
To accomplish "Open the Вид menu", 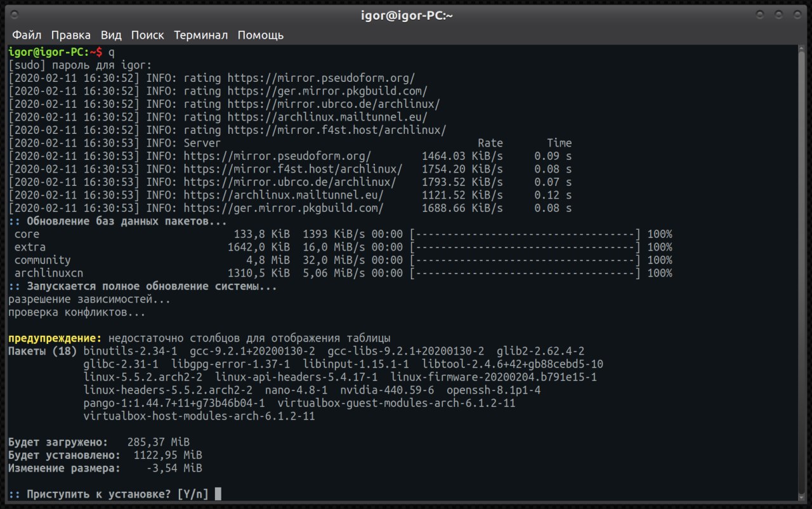I will coord(111,35).
